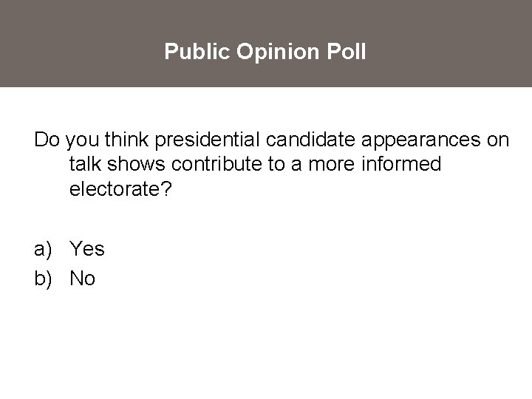Click the b) list marker

44,279
